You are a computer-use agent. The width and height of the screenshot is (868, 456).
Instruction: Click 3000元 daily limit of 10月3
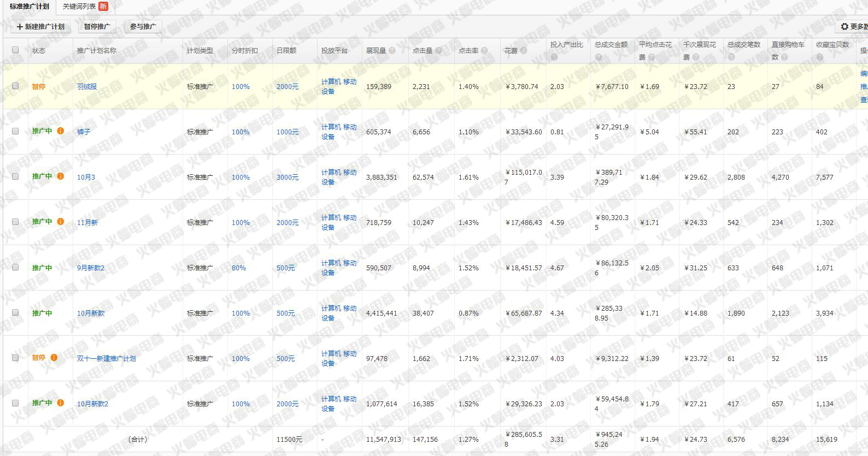click(288, 177)
